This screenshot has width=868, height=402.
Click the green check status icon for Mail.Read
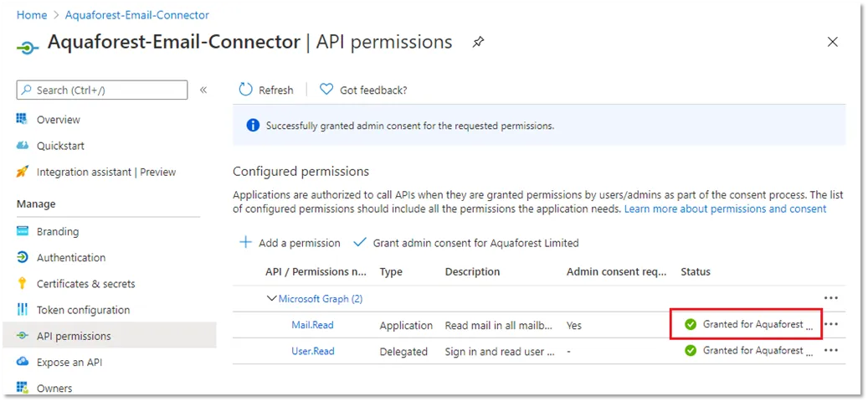click(691, 325)
